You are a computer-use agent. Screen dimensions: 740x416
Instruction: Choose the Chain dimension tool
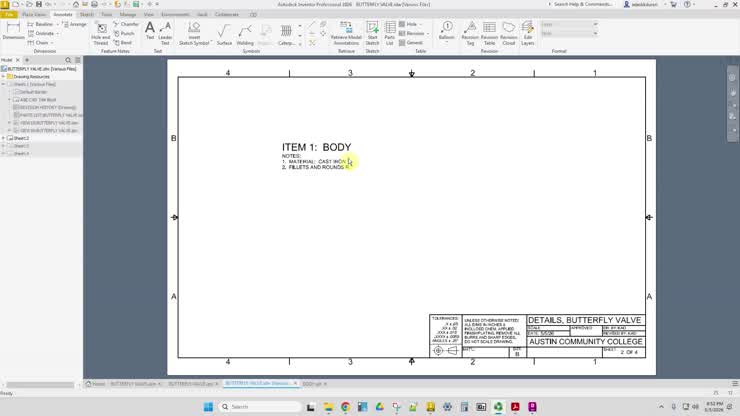click(38, 43)
